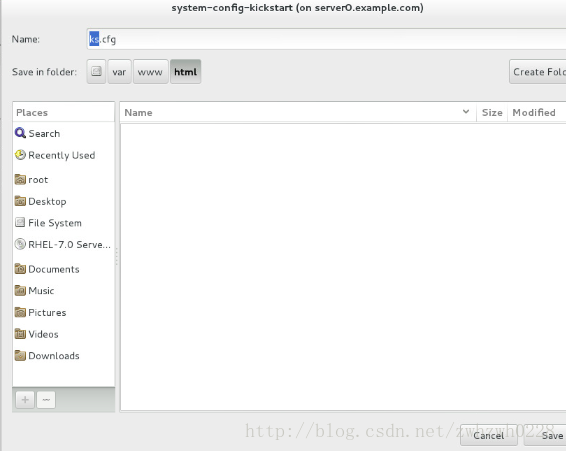Screen dimensions: 566x451
Task: Click the Pictures folder icon
Action: tap(20, 312)
